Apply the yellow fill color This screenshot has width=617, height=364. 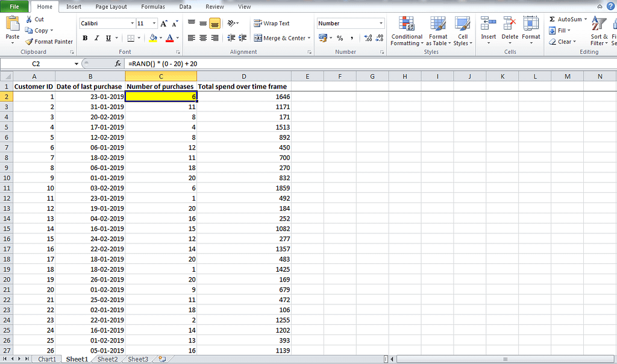coord(153,38)
